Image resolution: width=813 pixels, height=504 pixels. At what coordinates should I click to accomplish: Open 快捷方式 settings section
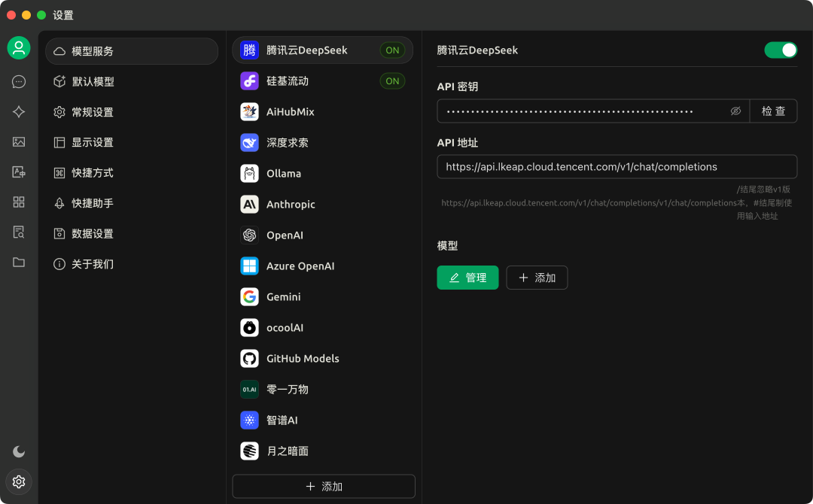[132, 173]
